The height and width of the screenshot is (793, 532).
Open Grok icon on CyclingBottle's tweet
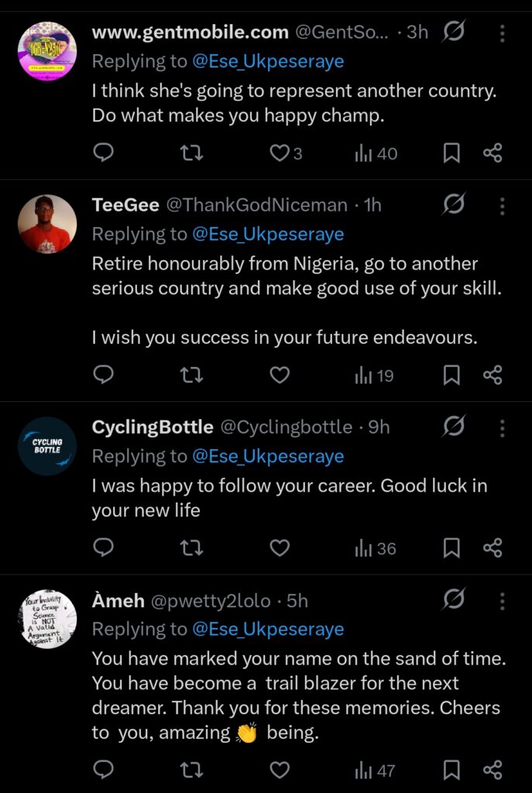455,426
